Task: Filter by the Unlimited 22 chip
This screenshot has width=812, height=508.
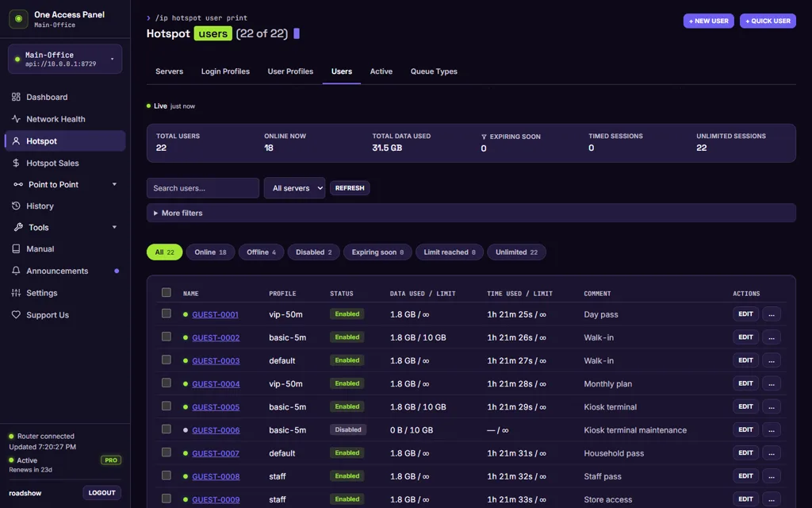Action: pyautogui.click(x=516, y=252)
